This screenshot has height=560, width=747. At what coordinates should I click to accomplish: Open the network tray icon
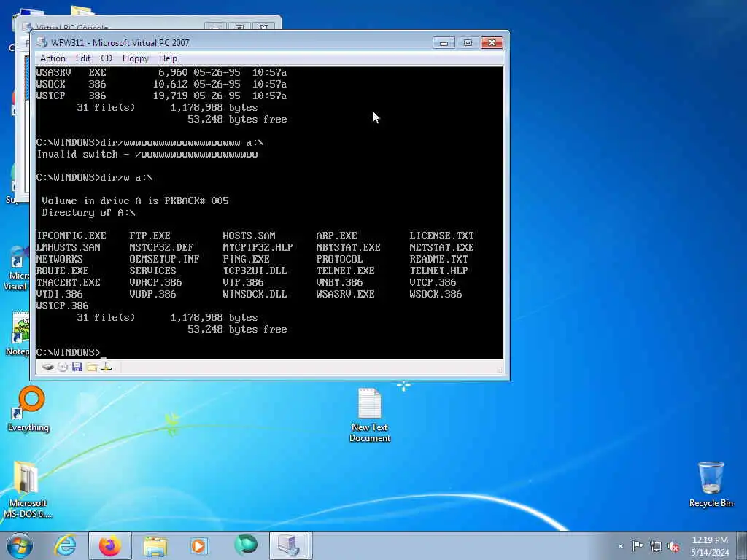(x=656, y=546)
